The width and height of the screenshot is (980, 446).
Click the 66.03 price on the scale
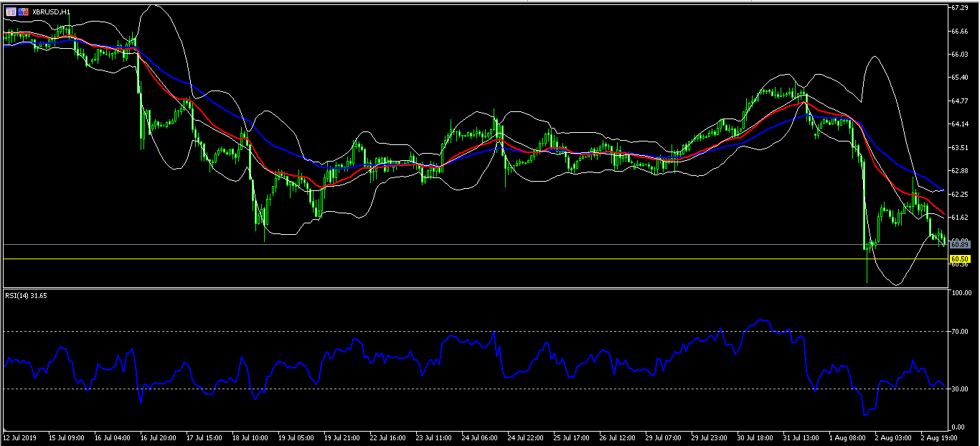point(960,54)
